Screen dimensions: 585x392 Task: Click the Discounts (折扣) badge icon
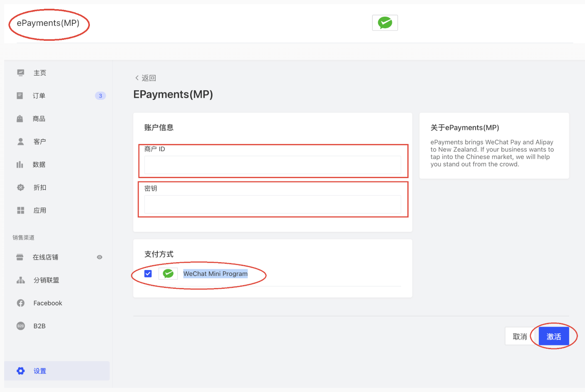[x=20, y=187]
